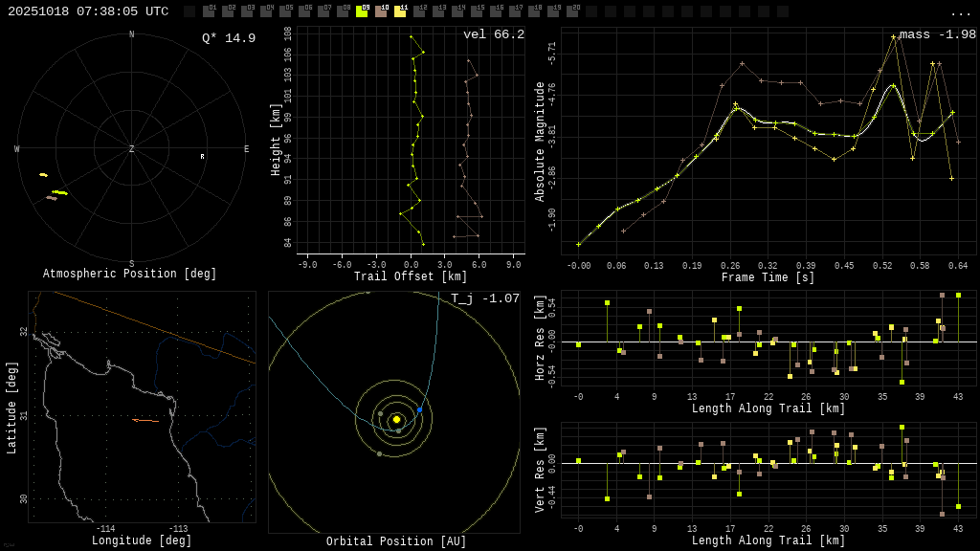
Task: Click the R radiant marker on sky plot
Action: click(x=202, y=157)
